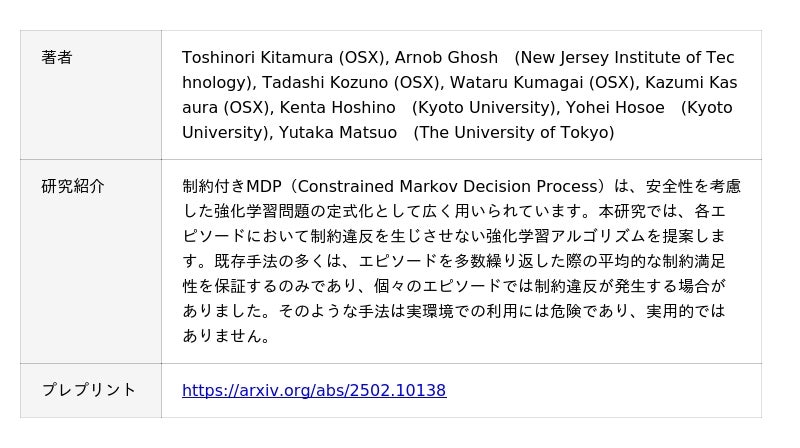Image resolution: width=800 pixels, height=448 pixels.
Task: Click the プレプリント row header cell
Action: click(x=89, y=390)
